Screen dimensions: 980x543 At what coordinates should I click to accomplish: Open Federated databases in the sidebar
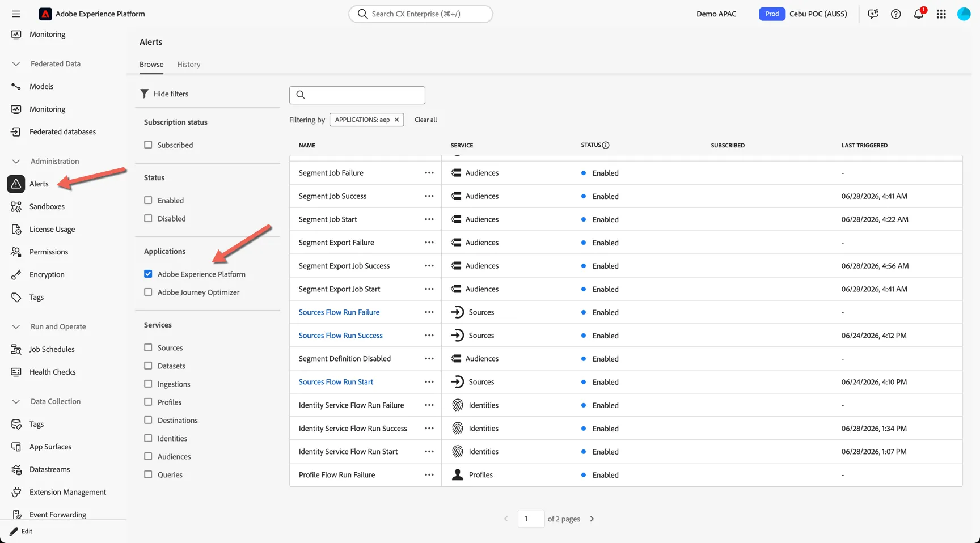tap(63, 131)
